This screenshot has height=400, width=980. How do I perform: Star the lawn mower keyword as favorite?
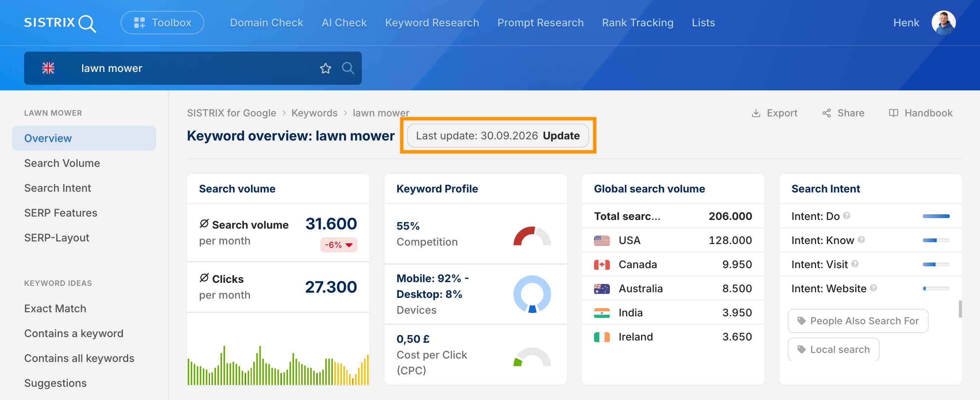[325, 68]
